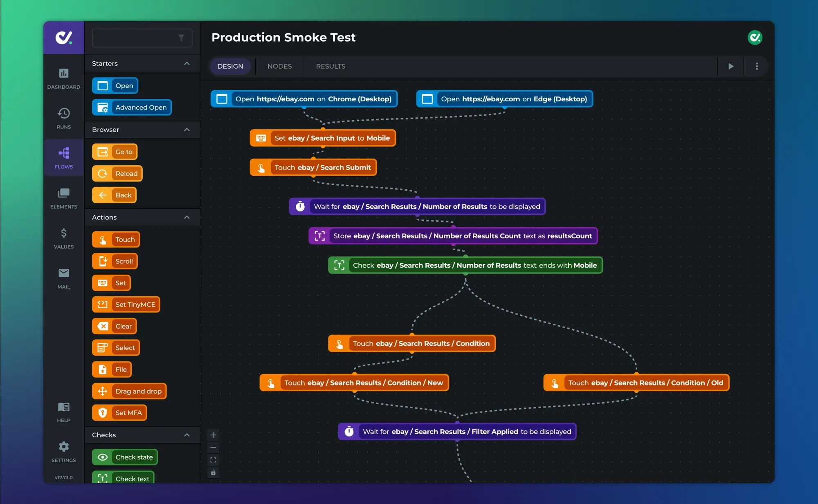Open the Help section

[63, 412]
